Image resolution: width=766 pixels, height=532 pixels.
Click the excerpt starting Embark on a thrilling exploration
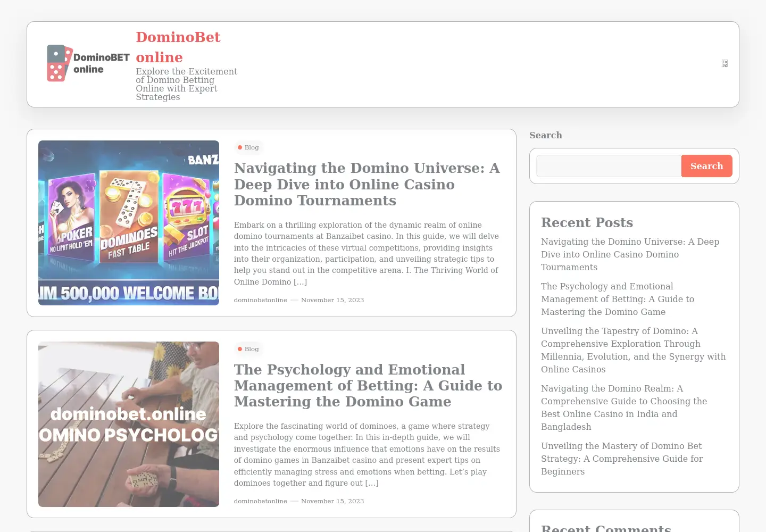[x=367, y=253]
